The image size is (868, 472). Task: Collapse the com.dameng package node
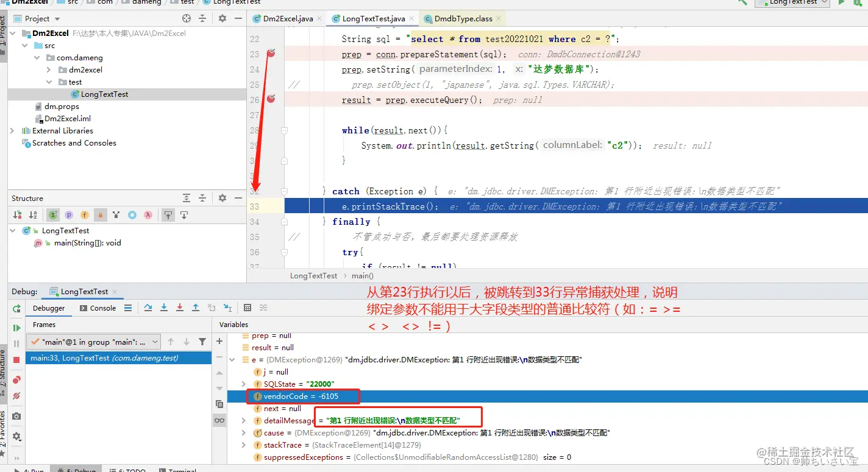tap(37, 58)
